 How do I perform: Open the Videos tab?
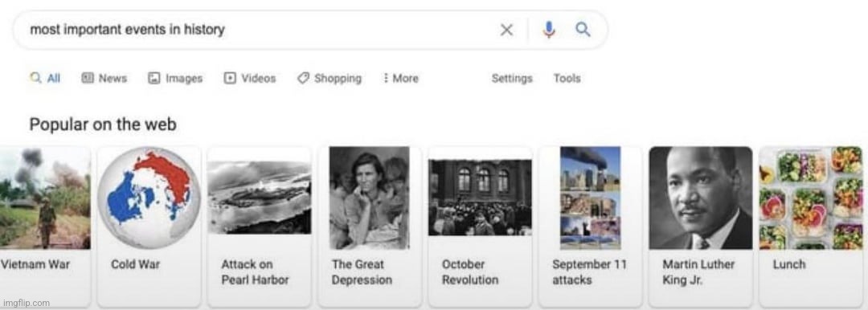pos(250,79)
